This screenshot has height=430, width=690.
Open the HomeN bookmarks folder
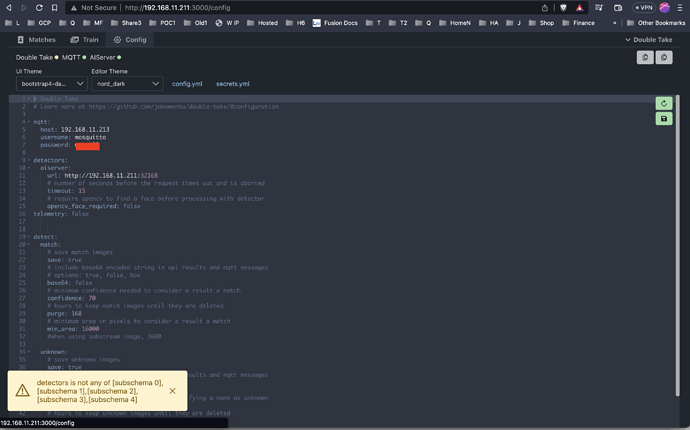(x=455, y=23)
